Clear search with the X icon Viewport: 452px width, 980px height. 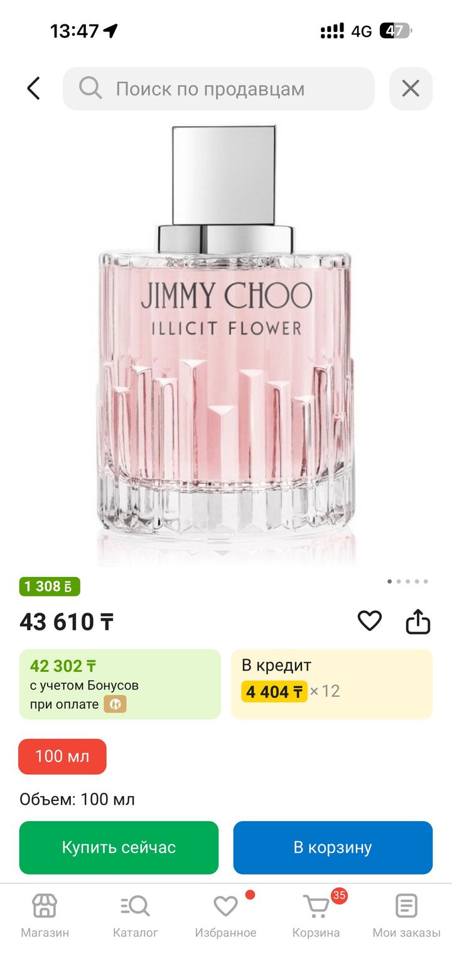pos(411,89)
